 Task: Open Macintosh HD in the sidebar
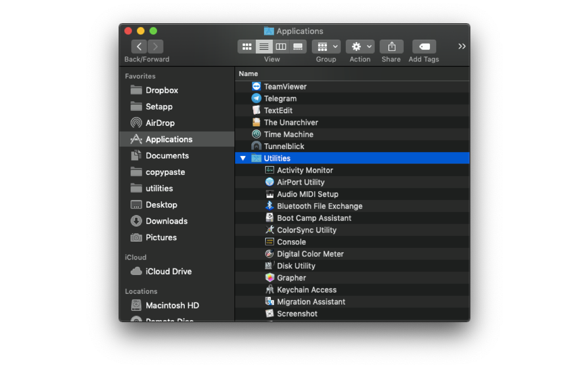(177, 306)
